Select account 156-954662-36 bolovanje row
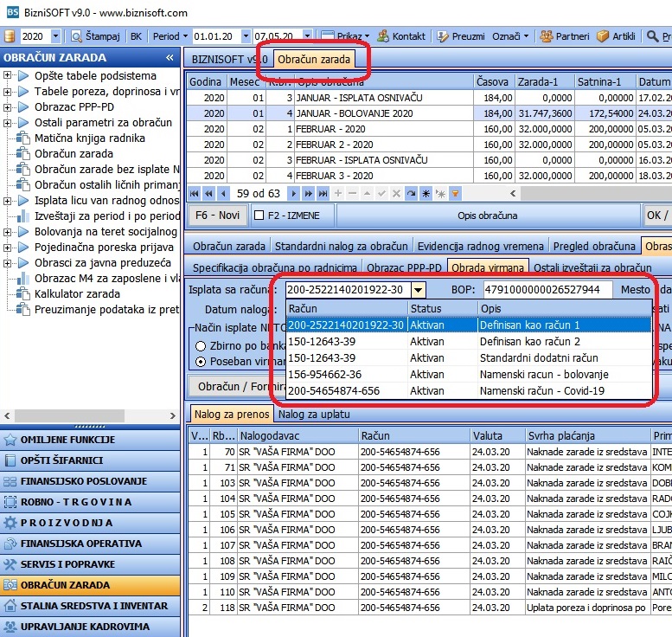The width and height of the screenshot is (672, 637). tap(468, 375)
